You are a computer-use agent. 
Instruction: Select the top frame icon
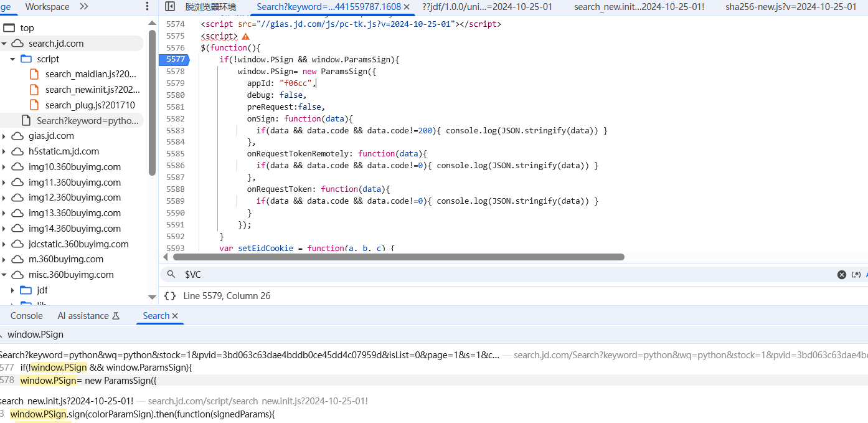(9, 28)
